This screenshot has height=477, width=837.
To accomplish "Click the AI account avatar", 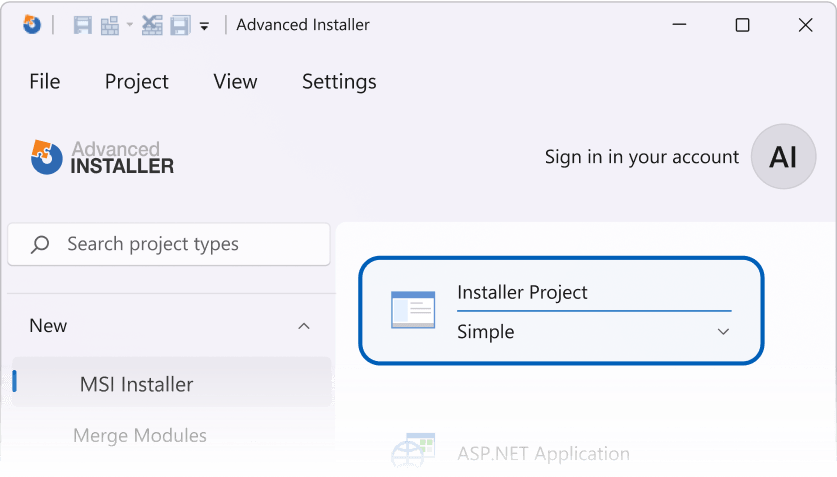I will [783, 156].
